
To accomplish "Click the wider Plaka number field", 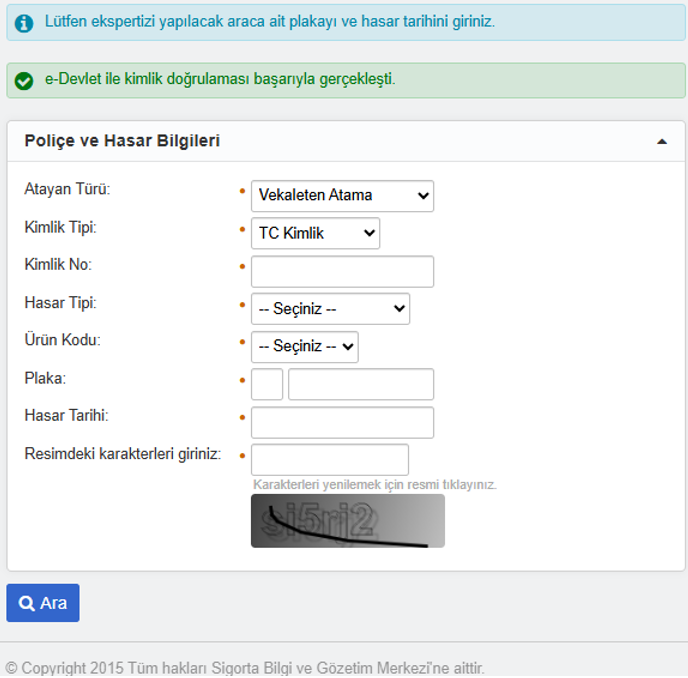I will click(x=361, y=384).
